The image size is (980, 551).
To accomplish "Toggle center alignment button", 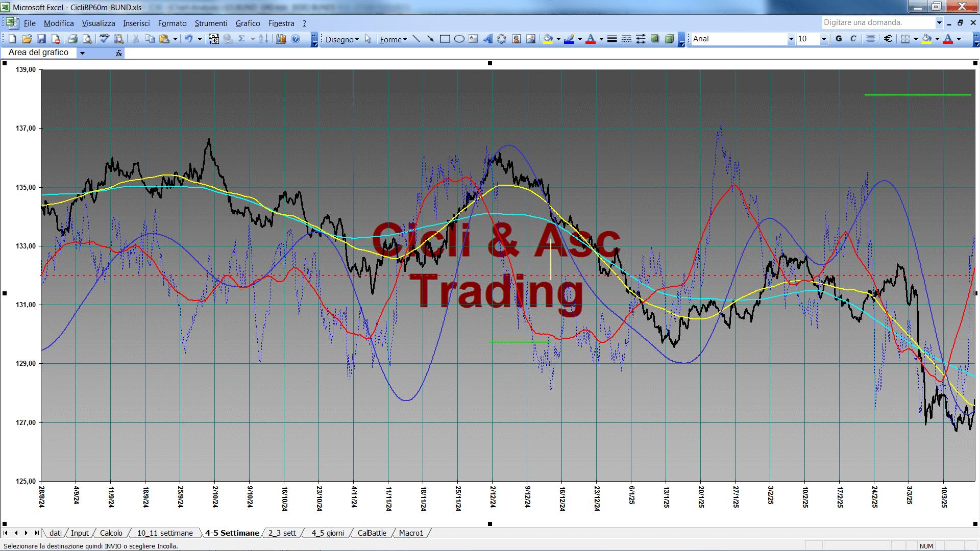I will (871, 39).
